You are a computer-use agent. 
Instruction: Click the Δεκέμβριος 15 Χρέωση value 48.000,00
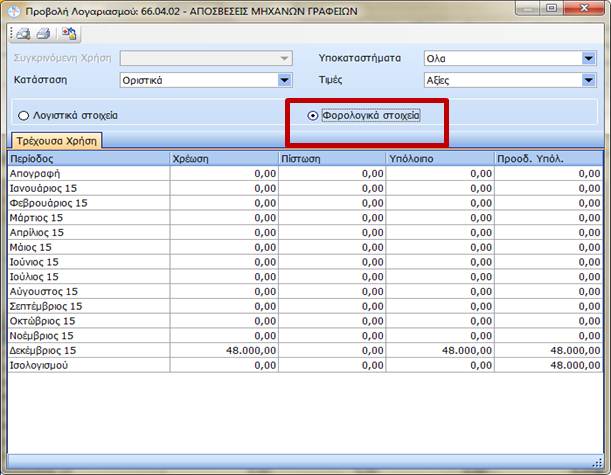(251, 350)
